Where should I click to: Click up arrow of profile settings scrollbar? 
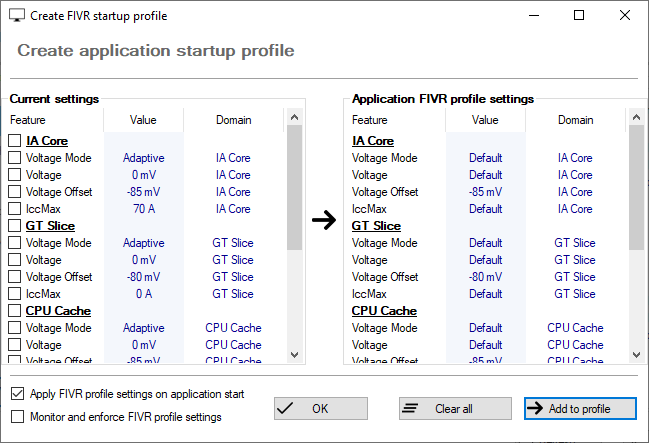click(x=636, y=117)
